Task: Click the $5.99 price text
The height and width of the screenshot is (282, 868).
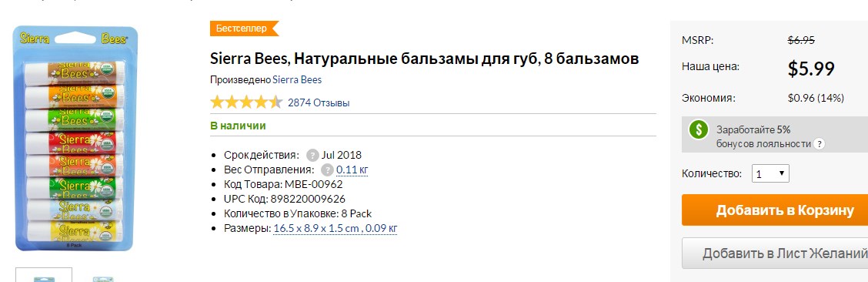Action: pos(811,69)
